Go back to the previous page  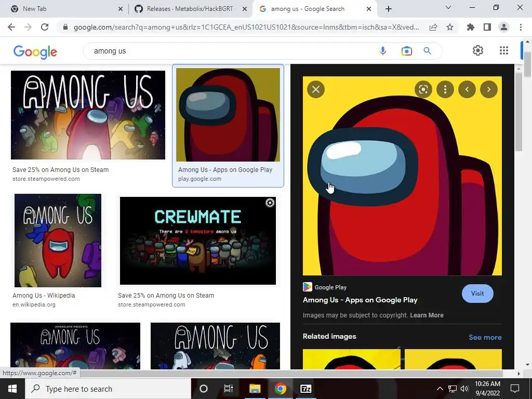(11, 27)
